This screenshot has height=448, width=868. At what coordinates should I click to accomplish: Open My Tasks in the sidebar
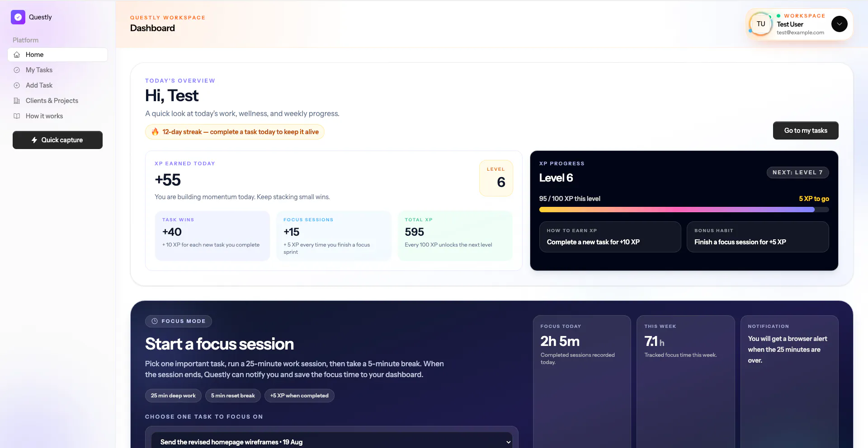[x=57, y=70]
